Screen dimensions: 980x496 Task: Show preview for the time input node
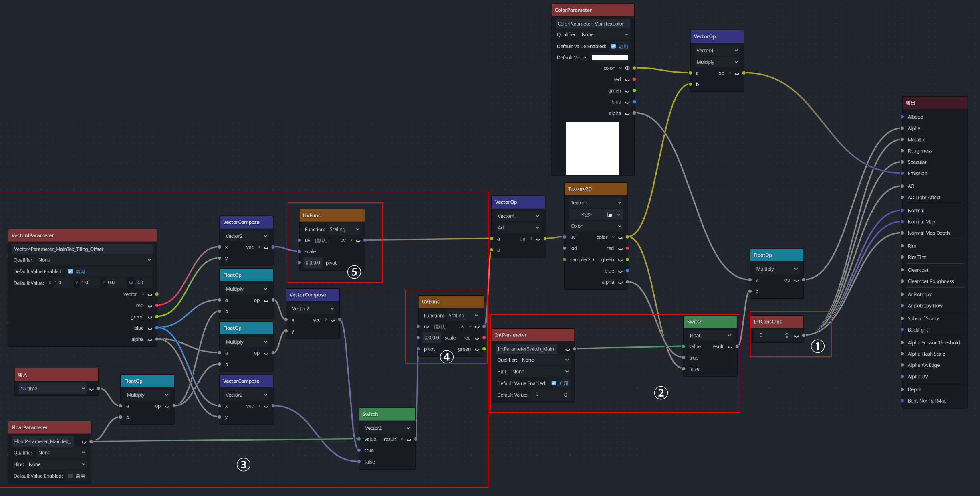pyautogui.click(x=91, y=389)
